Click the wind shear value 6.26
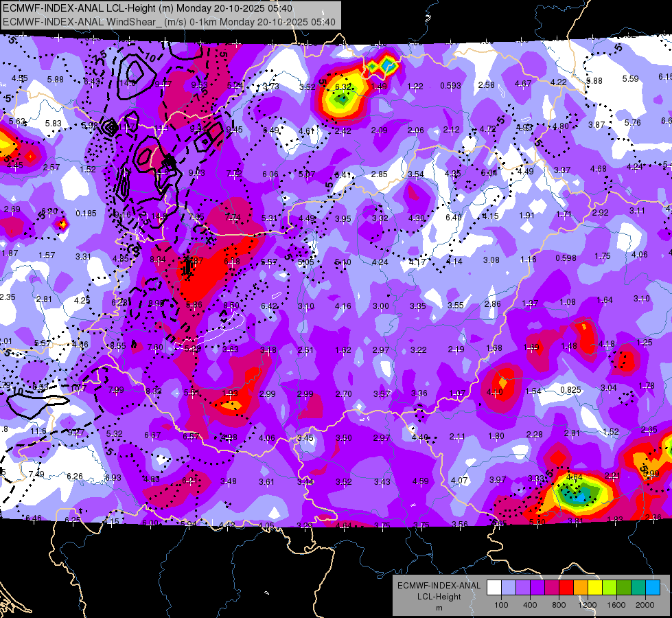This screenshot has width=672, height=618. click(75, 476)
